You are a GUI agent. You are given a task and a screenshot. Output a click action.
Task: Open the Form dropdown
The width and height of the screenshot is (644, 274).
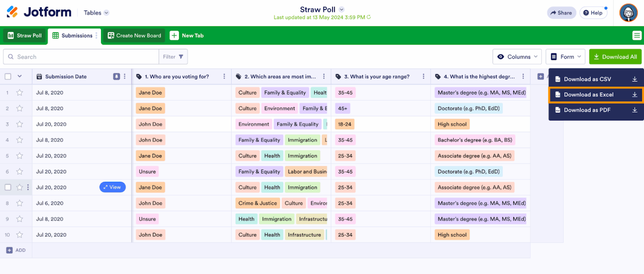coord(565,57)
